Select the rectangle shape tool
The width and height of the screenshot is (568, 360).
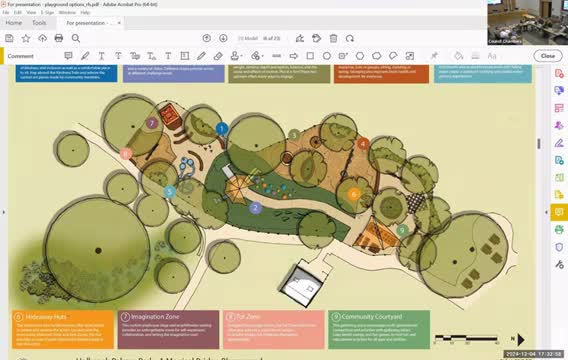(310, 56)
